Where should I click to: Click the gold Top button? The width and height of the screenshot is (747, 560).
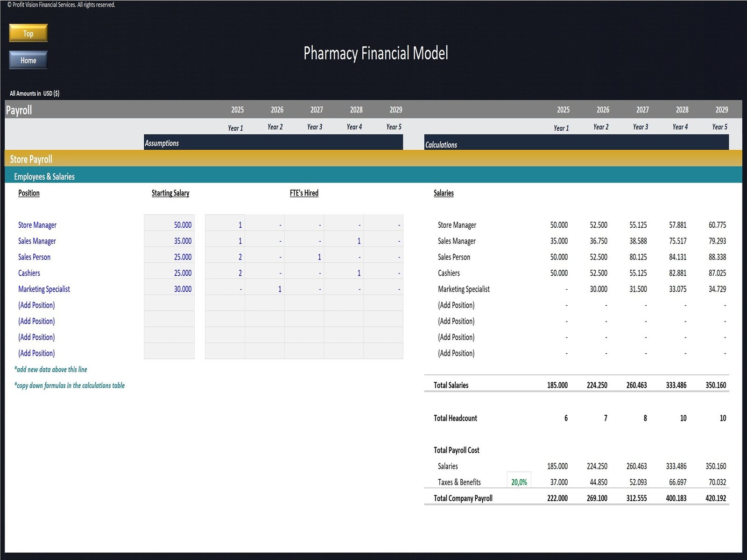[28, 33]
